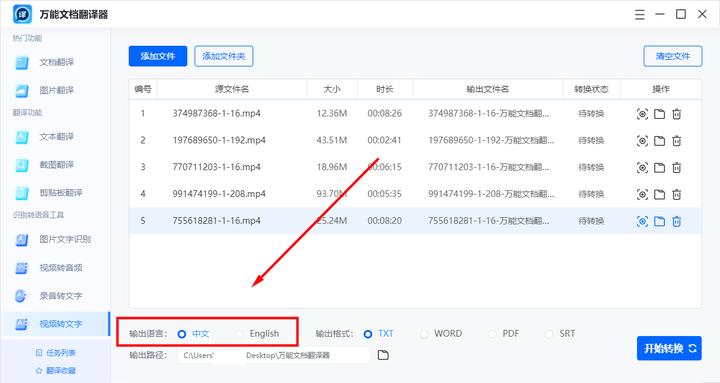Select file name 770711203-1-16.mp4
This screenshot has height=383, width=720.
pyautogui.click(x=217, y=167)
